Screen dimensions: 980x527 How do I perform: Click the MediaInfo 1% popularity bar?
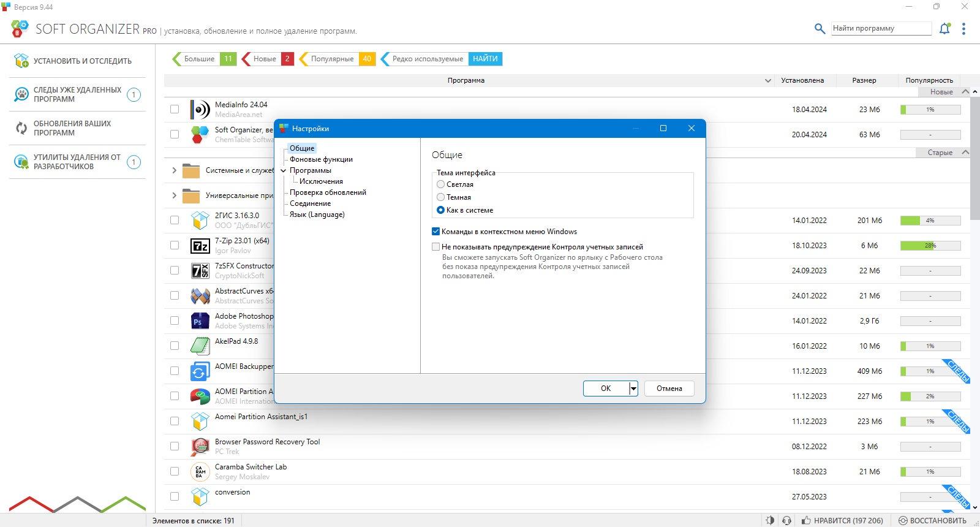(x=930, y=109)
